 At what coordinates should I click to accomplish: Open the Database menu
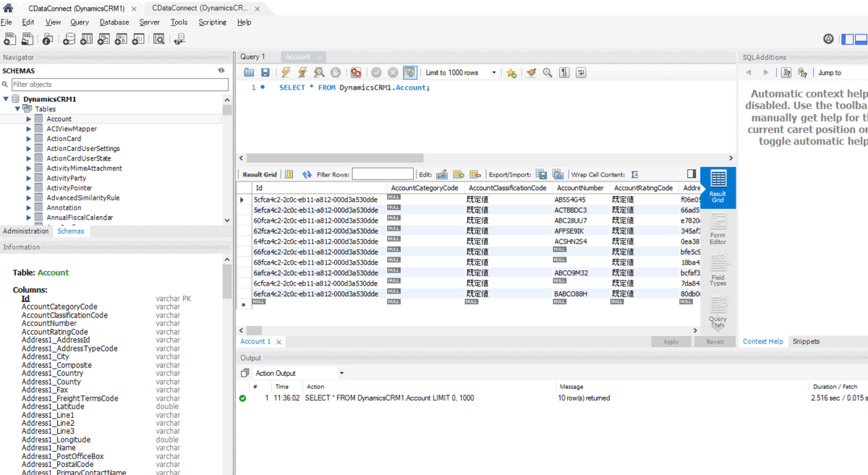pos(114,22)
